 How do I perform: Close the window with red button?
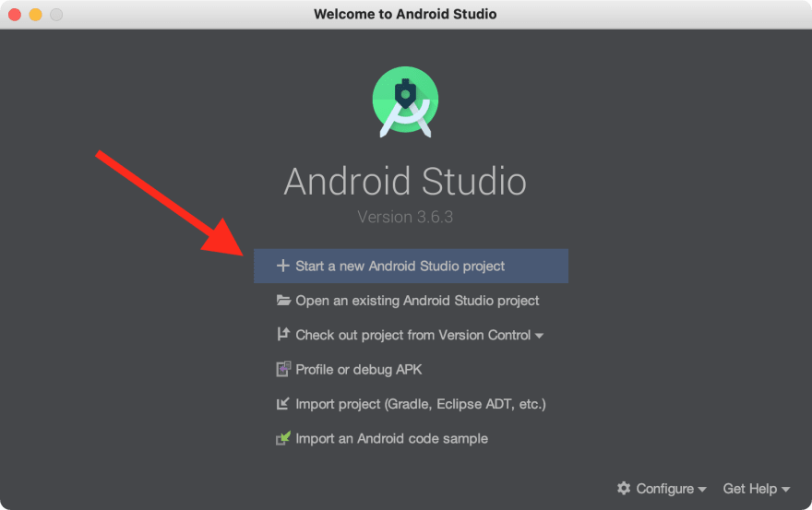[x=15, y=15]
